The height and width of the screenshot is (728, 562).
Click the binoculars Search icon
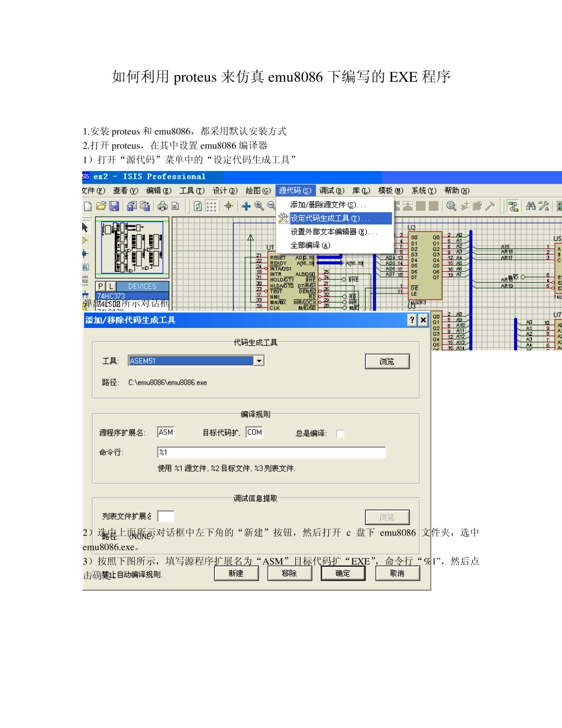pyautogui.click(x=531, y=206)
